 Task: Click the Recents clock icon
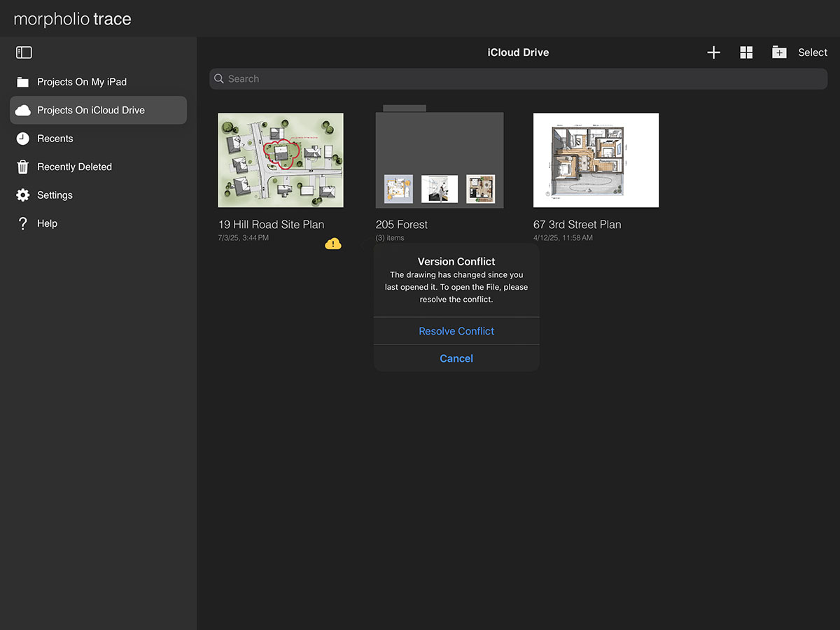point(23,139)
